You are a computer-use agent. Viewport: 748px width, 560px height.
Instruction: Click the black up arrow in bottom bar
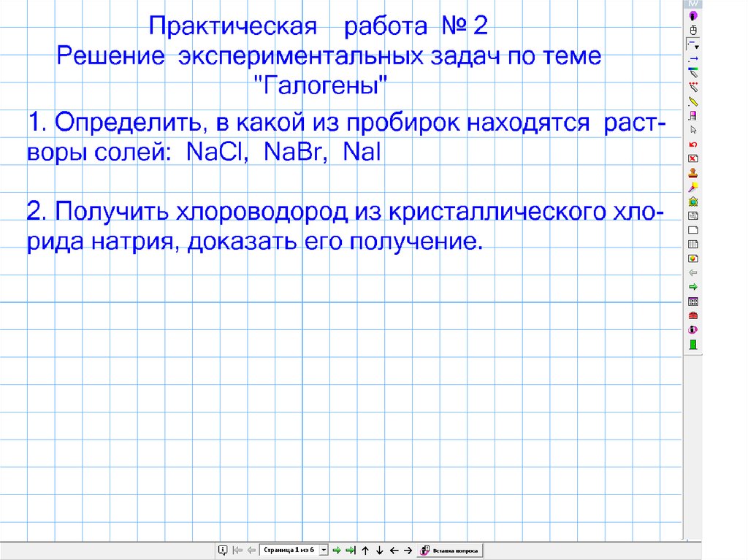[365, 550]
